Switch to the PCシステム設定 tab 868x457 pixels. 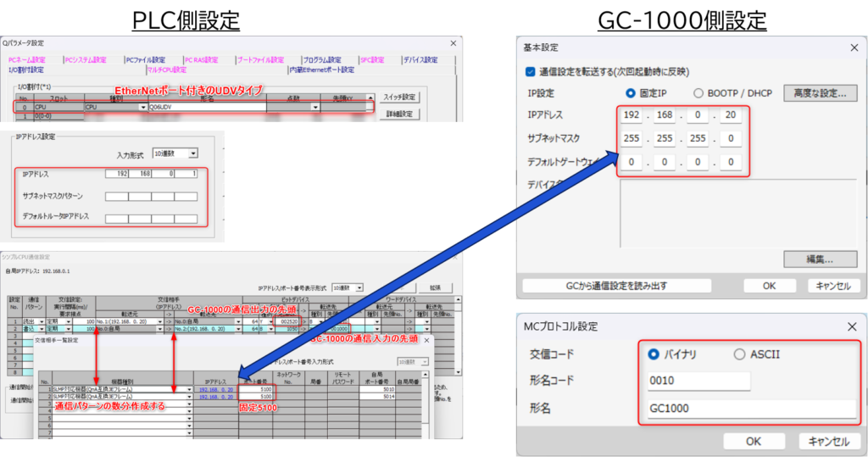pos(86,60)
